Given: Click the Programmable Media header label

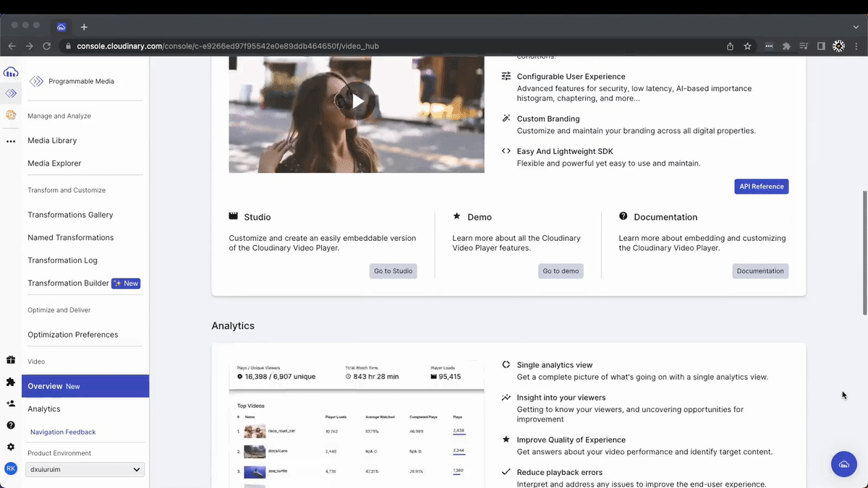Looking at the screenshot, I should pyautogui.click(x=81, y=82).
